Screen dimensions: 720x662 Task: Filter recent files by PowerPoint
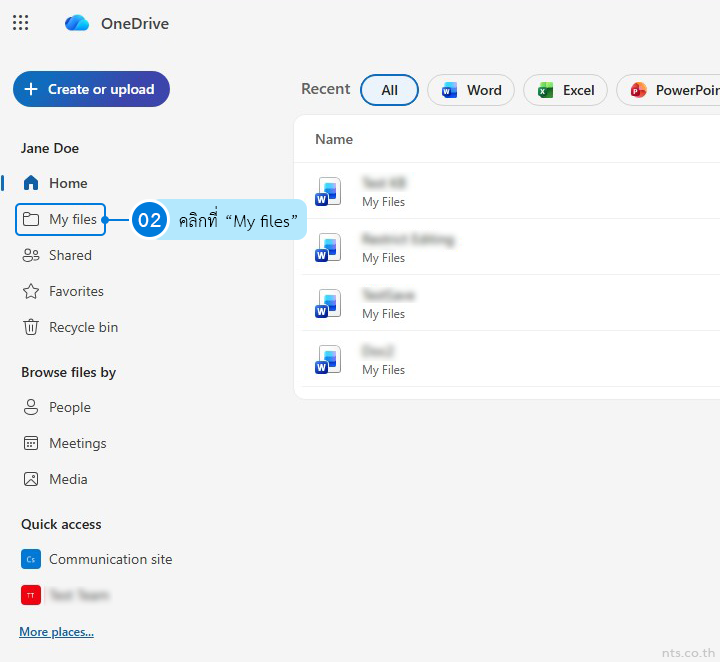point(668,90)
